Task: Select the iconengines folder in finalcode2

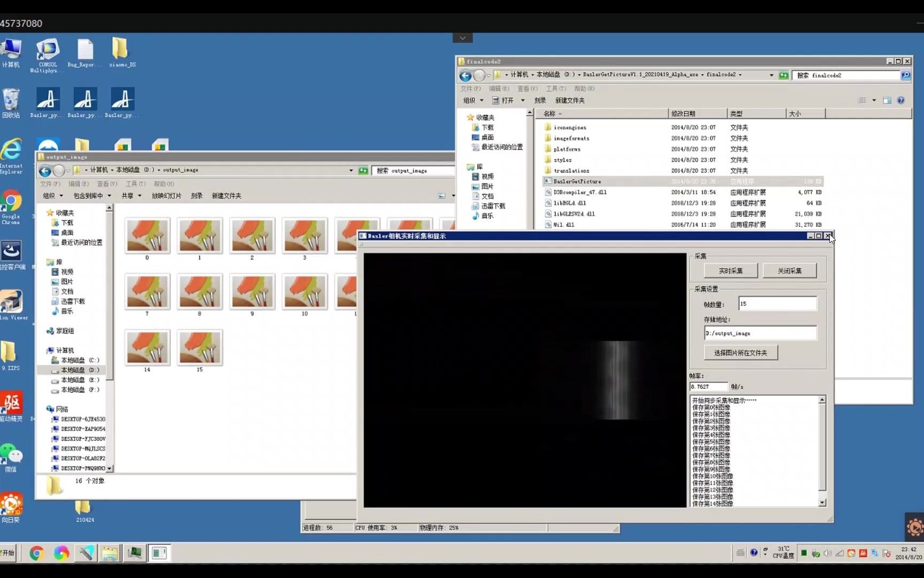Action: coord(569,127)
